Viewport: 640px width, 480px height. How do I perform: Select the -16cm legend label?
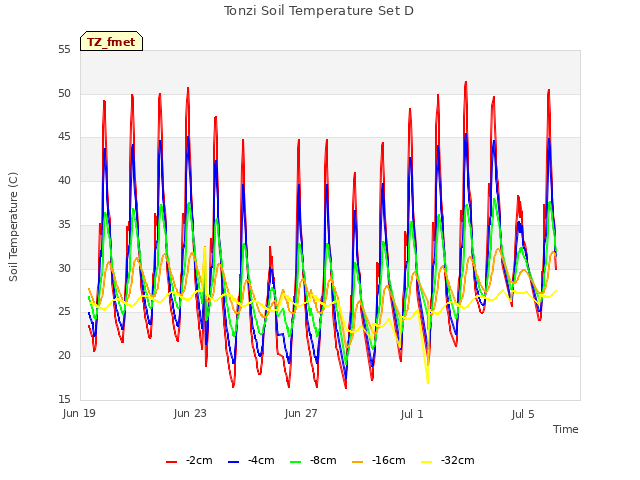click(x=389, y=460)
